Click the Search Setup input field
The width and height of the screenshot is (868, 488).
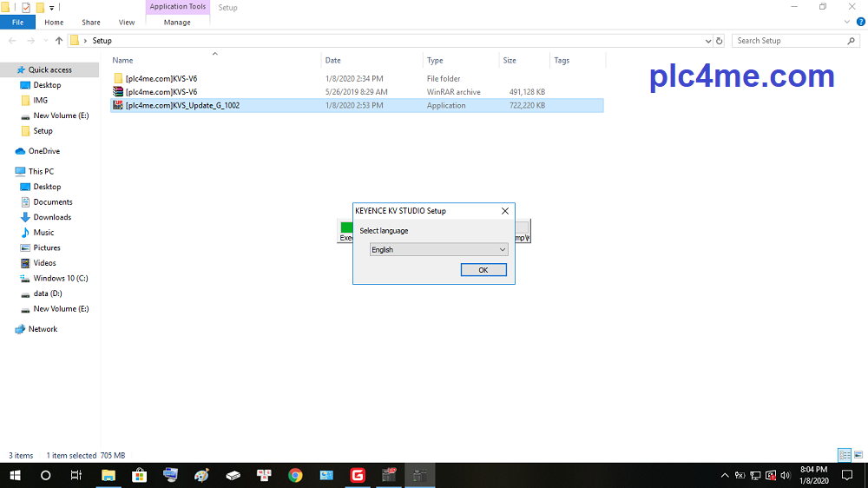[788, 41]
